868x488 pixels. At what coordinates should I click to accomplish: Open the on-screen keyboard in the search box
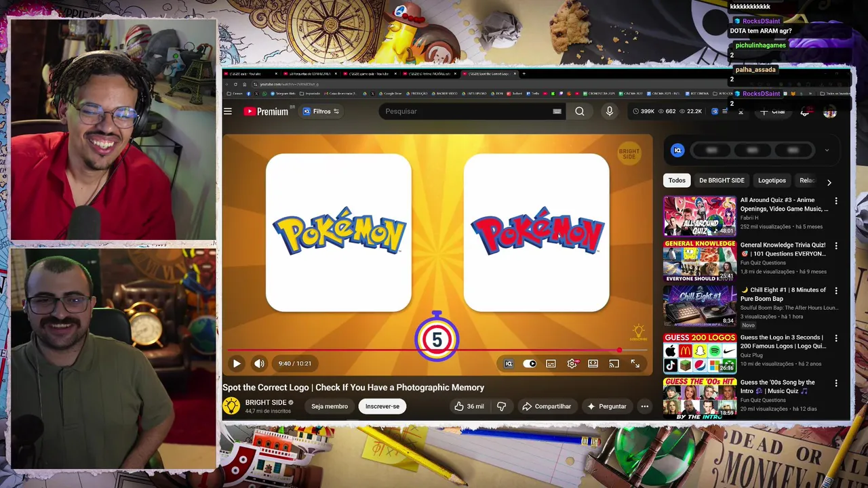pos(557,111)
